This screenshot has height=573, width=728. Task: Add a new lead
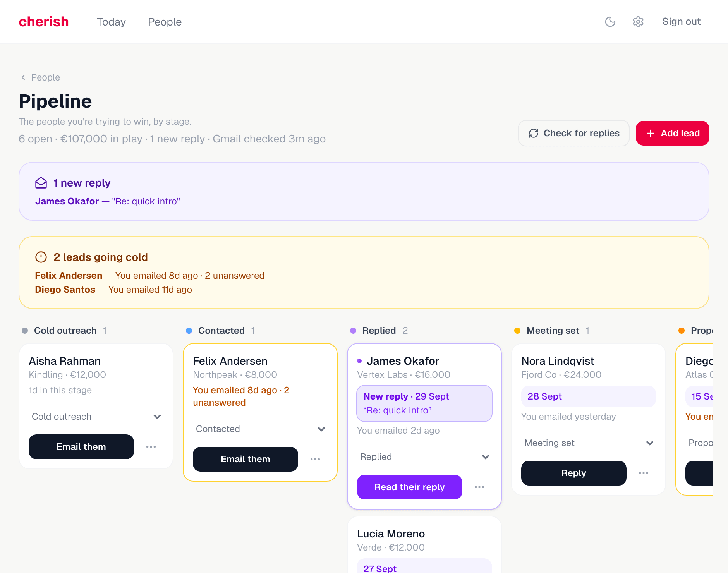672,133
